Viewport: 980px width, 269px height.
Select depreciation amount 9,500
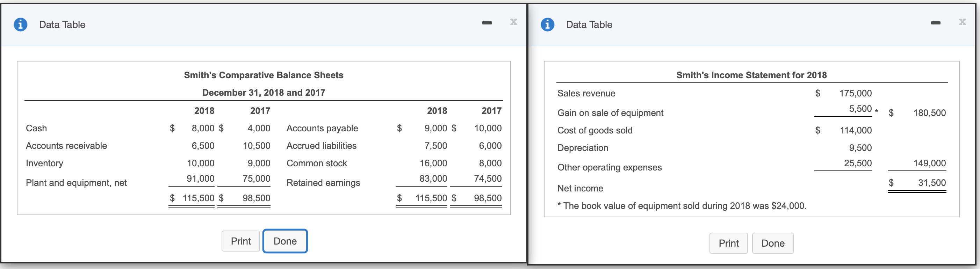click(860, 148)
